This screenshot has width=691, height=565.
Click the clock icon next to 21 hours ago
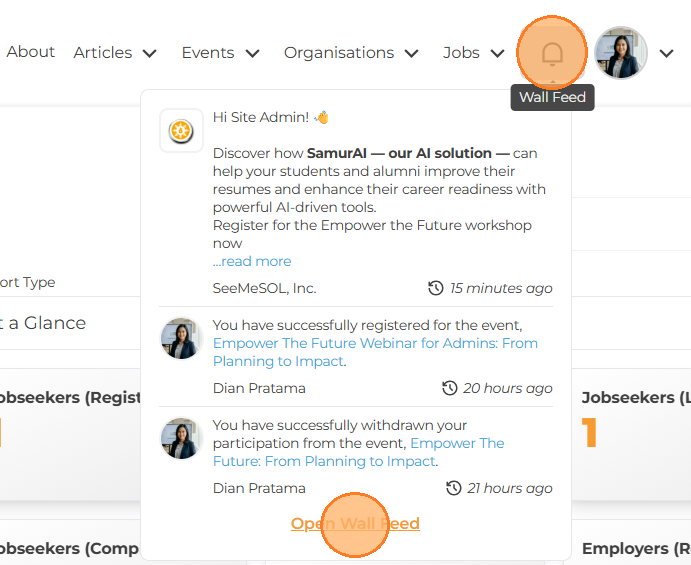point(454,488)
